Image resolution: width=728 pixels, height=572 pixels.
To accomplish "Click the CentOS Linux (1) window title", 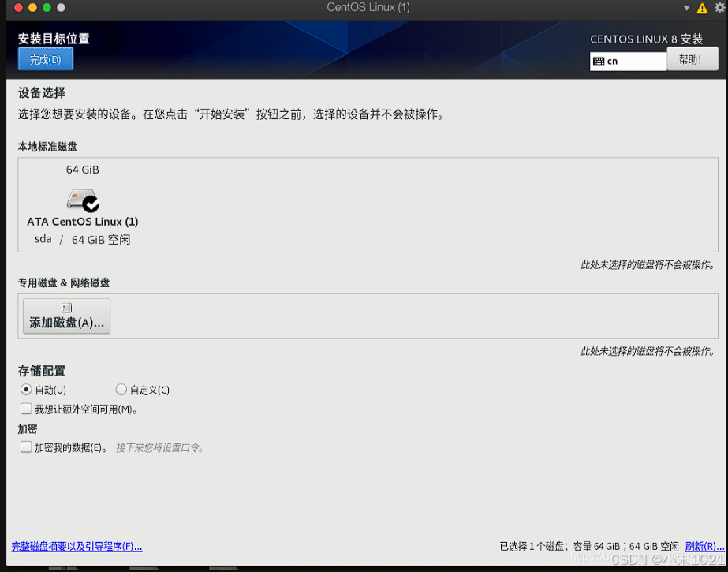I will [x=368, y=7].
